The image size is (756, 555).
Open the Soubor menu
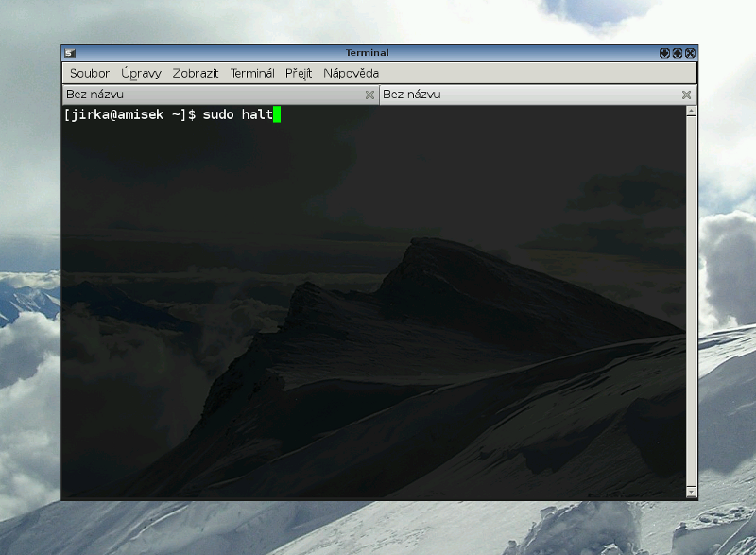point(89,73)
